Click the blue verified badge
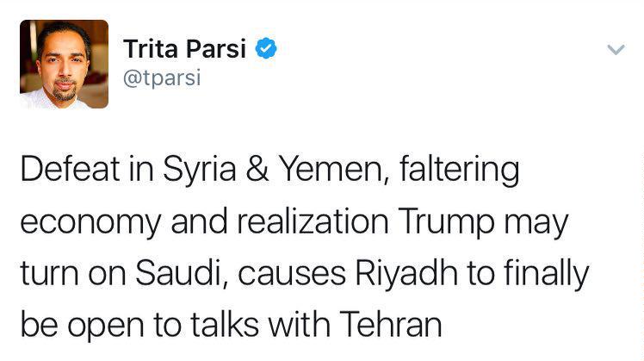This screenshot has height=361, width=644. point(268,49)
